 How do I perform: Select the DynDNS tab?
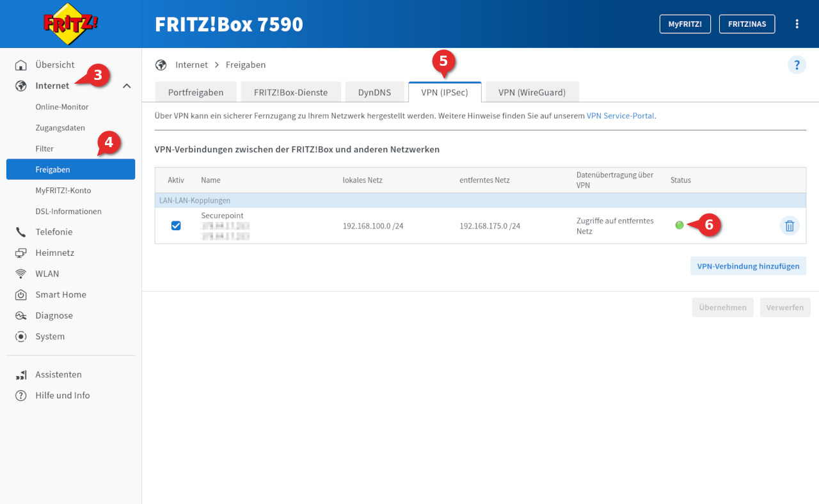(375, 91)
